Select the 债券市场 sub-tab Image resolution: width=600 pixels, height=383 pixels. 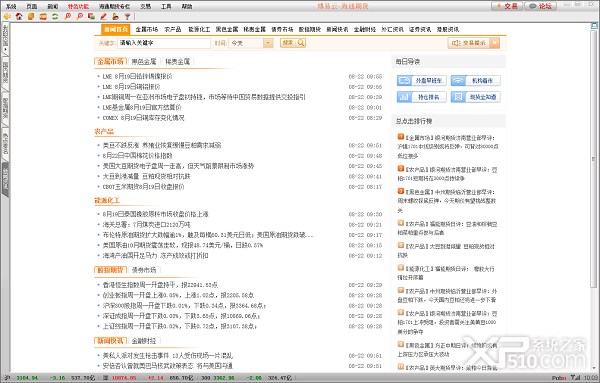tap(144, 270)
